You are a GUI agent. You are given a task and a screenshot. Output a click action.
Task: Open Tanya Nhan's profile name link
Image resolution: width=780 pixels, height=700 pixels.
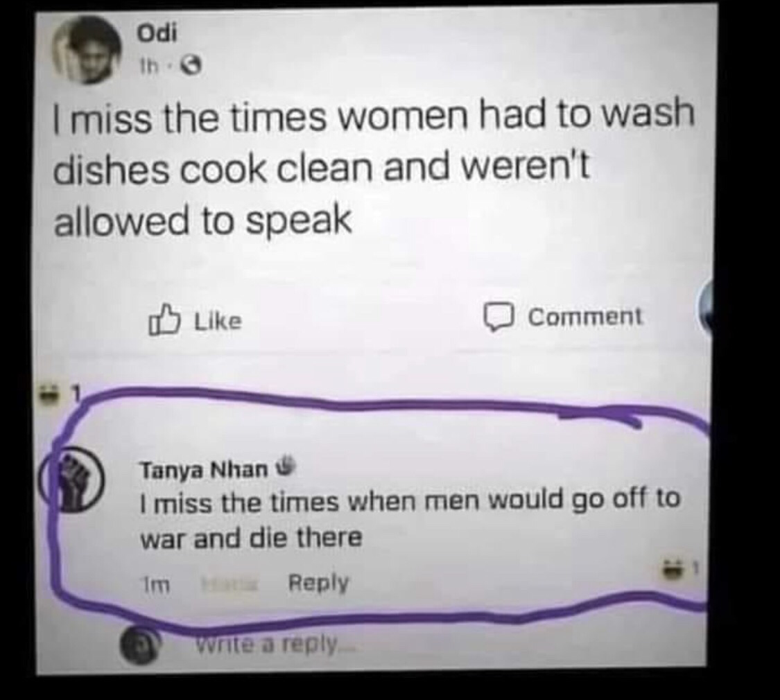[205, 470]
